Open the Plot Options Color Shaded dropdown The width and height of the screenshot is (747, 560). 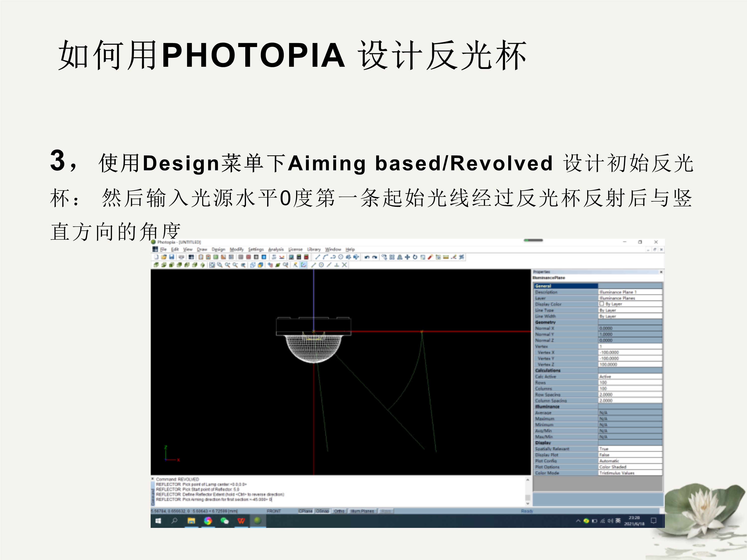point(630,467)
